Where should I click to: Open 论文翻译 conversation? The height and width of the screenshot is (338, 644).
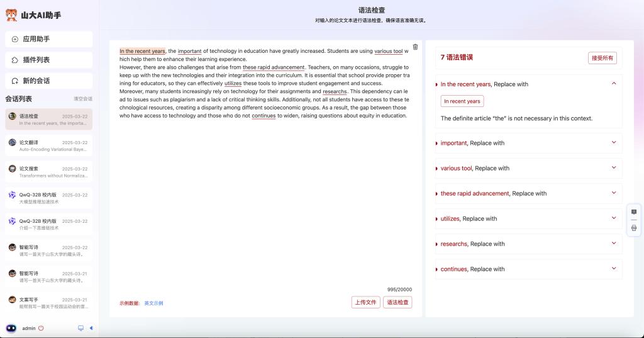click(x=49, y=145)
